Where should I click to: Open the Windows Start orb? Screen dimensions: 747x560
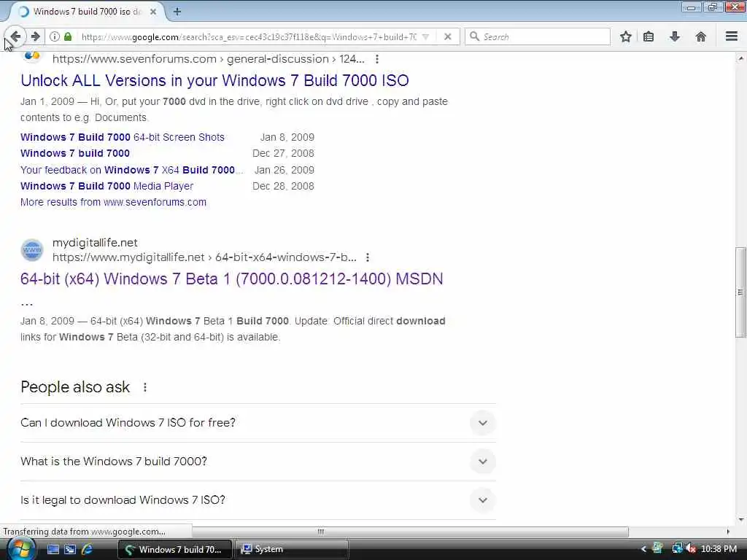(x=20, y=548)
